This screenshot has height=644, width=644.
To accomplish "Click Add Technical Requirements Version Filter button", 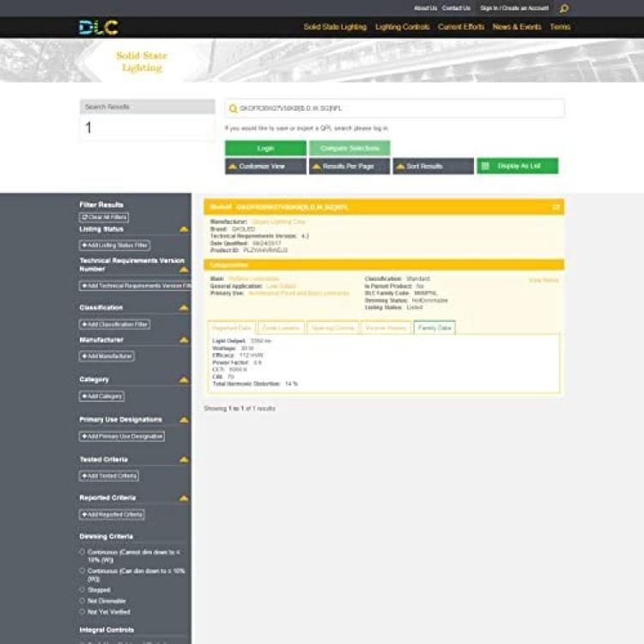I will coord(135,285).
